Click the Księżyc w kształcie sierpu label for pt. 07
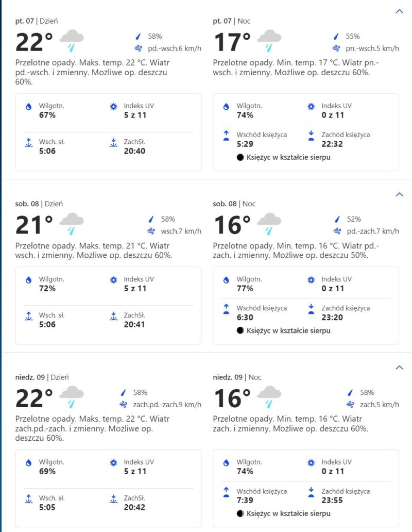The height and width of the screenshot is (532, 412). pyautogui.click(x=288, y=157)
